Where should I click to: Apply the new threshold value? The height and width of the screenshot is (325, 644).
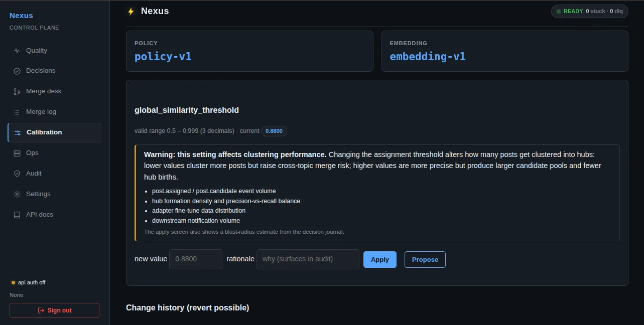[x=379, y=259]
